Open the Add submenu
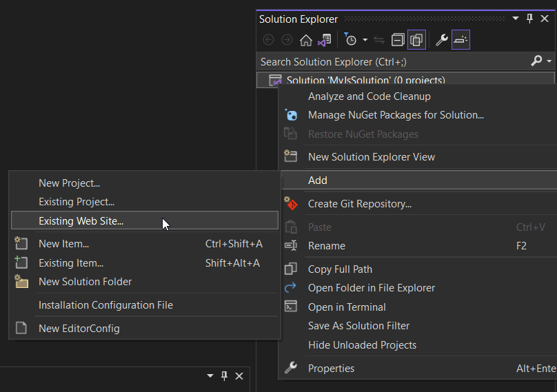This screenshot has width=557, height=392. click(x=419, y=180)
